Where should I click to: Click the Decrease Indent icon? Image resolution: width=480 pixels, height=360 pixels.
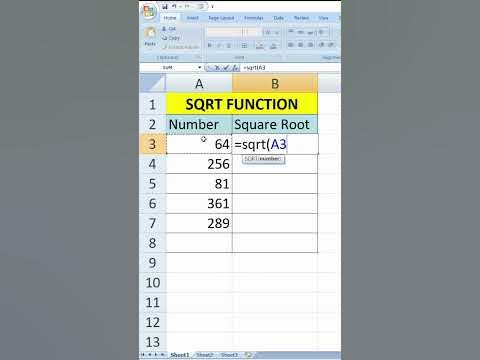click(x=322, y=44)
